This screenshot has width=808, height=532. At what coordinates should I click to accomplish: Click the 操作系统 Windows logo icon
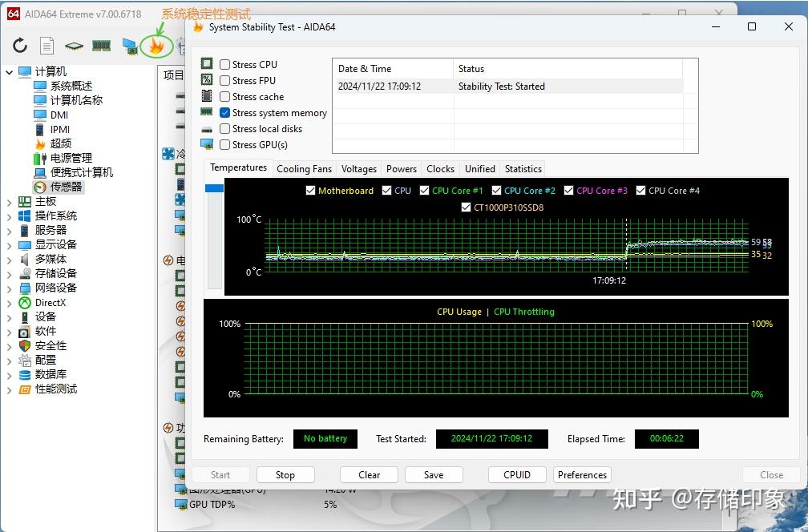(25, 216)
